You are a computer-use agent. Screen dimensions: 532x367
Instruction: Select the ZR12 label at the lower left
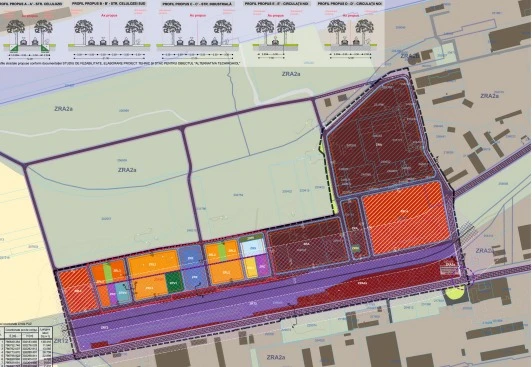coord(61,341)
